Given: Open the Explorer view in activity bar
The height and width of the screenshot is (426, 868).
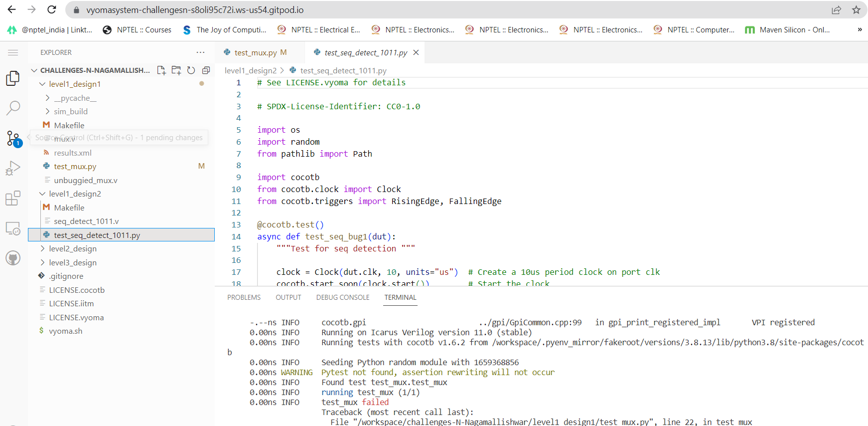Looking at the screenshot, I should point(13,78).
